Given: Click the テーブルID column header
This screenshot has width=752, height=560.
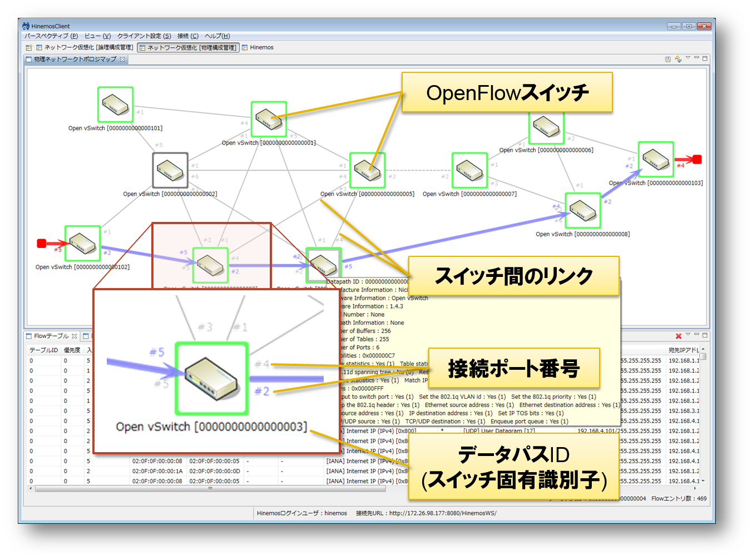Looking at the screenshot, I should point(43,350).
